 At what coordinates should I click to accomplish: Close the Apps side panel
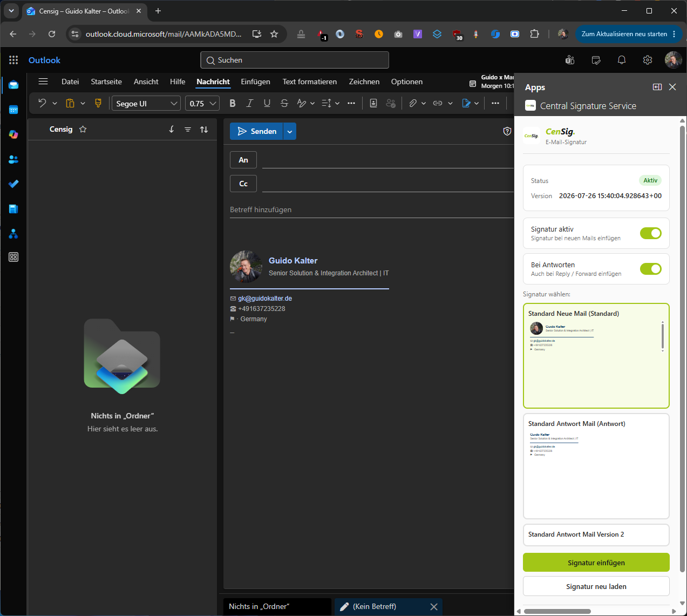click(x=672, y=87)
